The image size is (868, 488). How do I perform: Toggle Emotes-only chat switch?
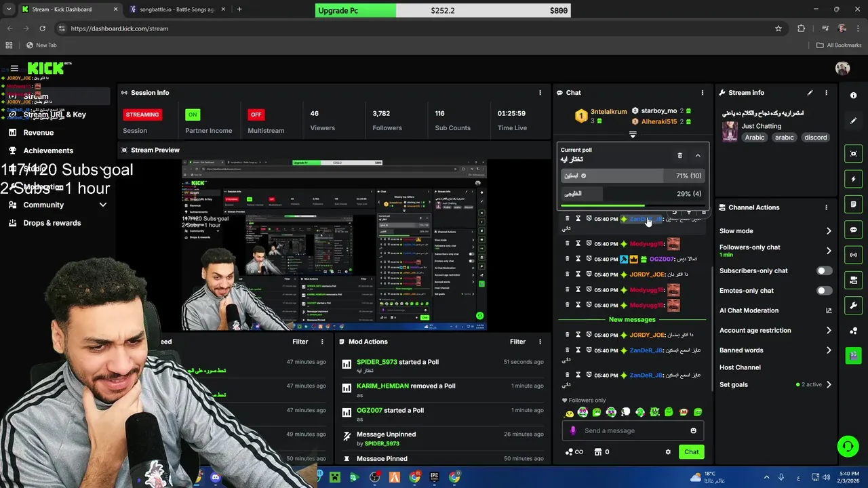coord(824,291)
